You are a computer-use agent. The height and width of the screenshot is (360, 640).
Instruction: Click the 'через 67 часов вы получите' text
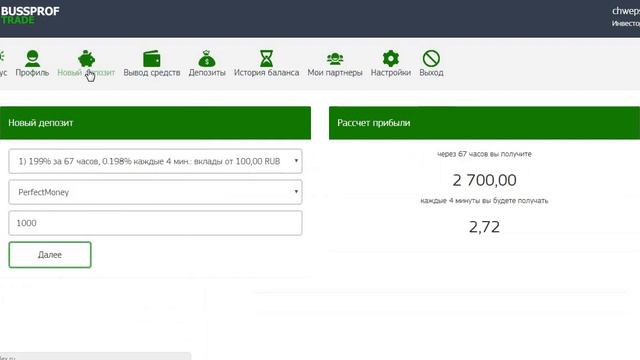484,154
